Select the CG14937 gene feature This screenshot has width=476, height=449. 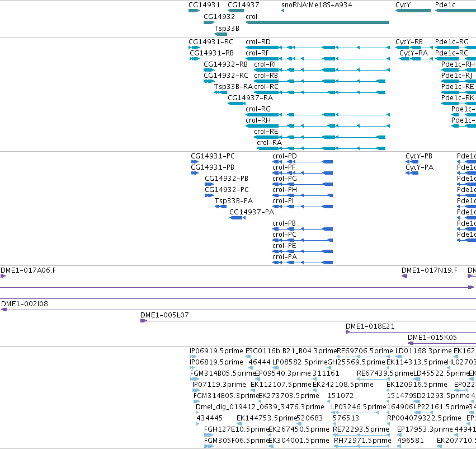pos(235,11)
